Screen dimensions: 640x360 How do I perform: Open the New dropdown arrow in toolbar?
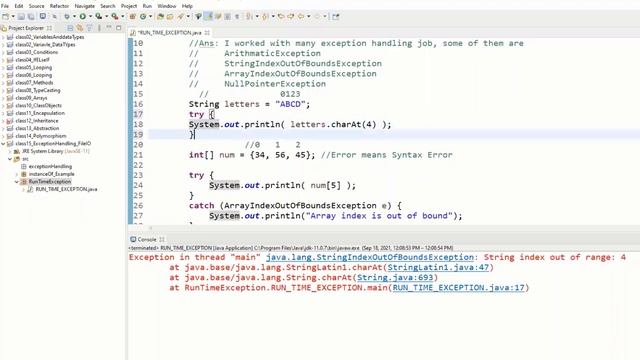point(13,16)
